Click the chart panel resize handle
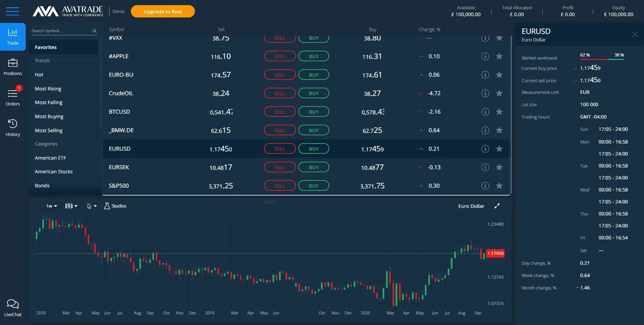 (x=270, y=202)
